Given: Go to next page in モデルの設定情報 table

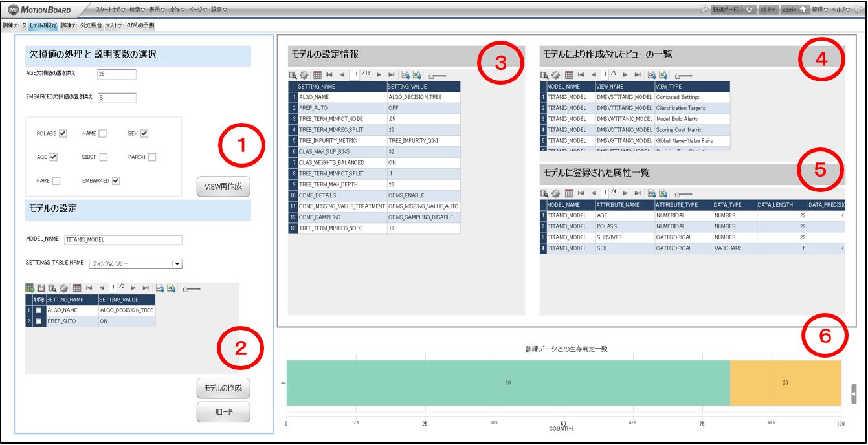Looking at the screenshot, I should (x=379, y=75).
